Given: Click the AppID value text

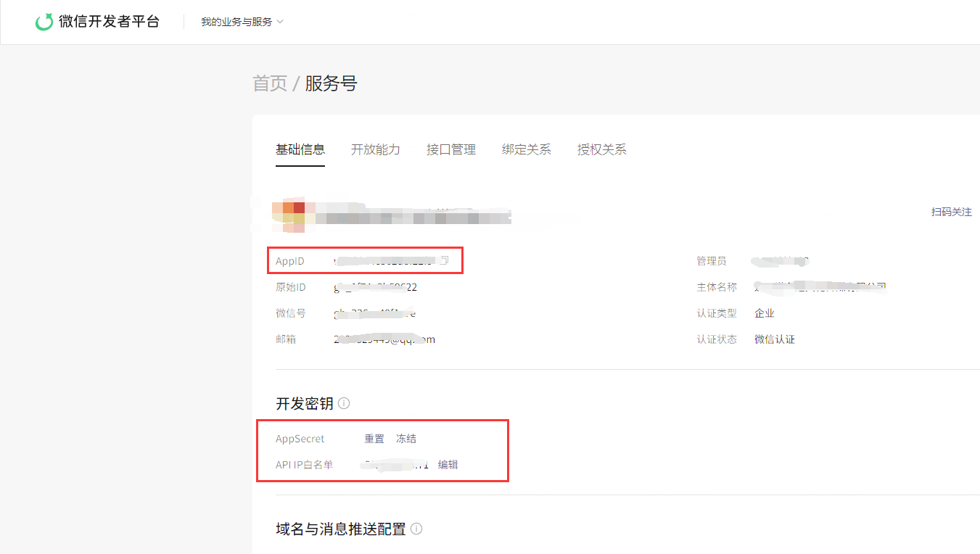Looking at the screenshot, I should point(383,260).
